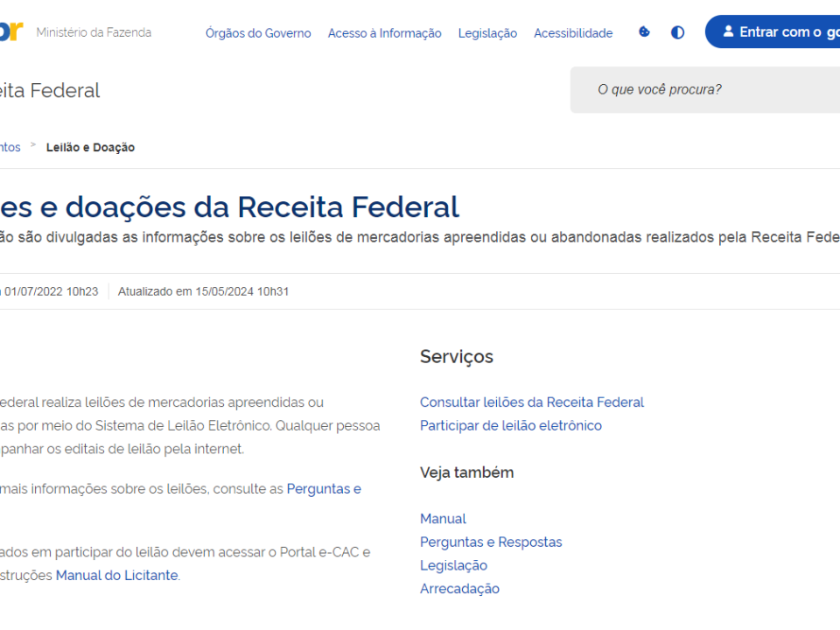The width and height of the screenshot is (840, 630).
Task: Open Manual under Veja também
Action: click(x=443, y=519)
